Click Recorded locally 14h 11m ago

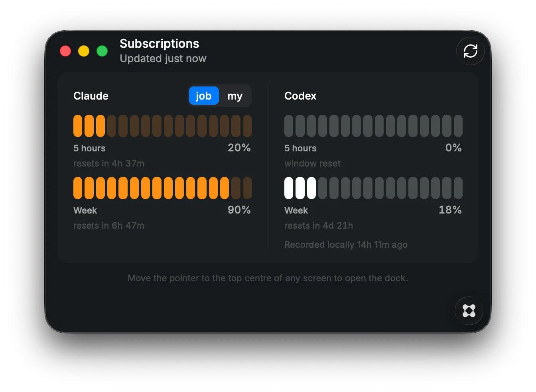[346, 245]
